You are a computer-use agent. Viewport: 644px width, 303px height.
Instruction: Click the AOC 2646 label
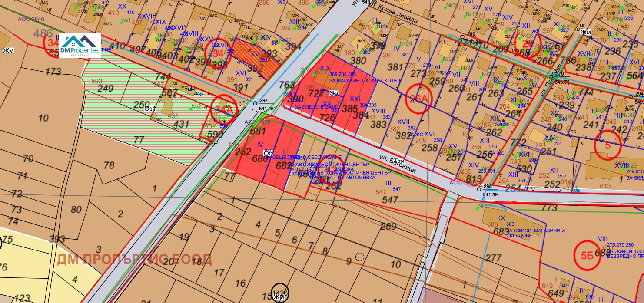tap(31, 19)
